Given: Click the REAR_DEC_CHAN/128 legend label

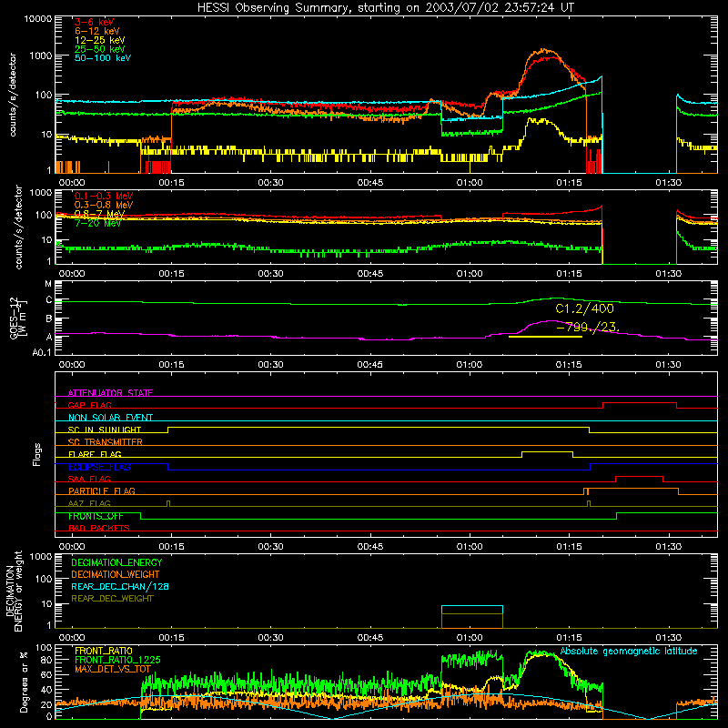Looking at the screenshot, I should [120, 587].
